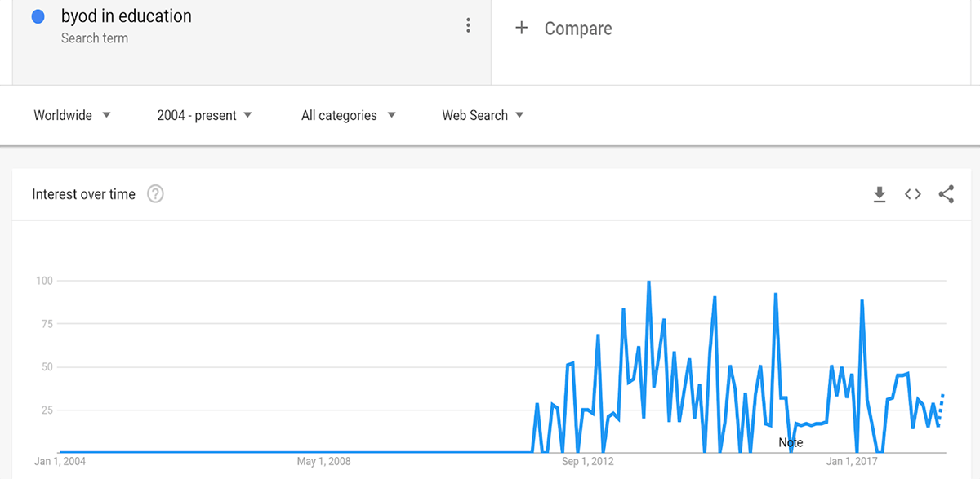
Task: Click the chart peak reaching 100
Action: (648, 282)
